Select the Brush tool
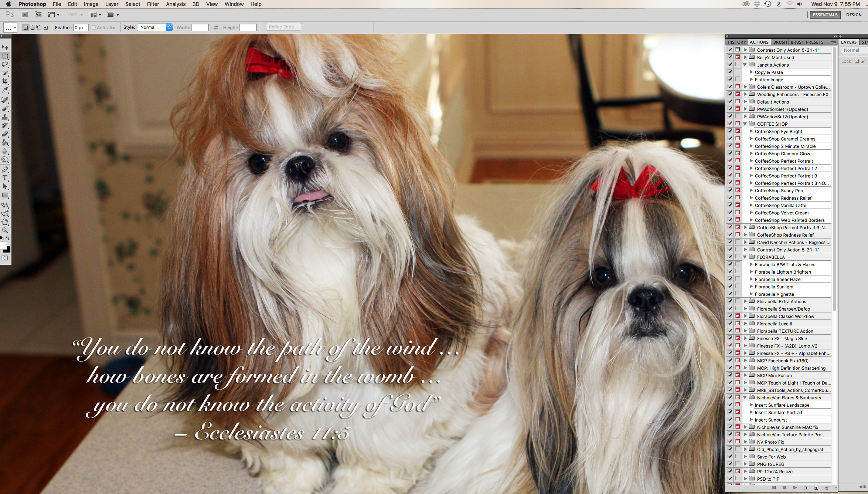 click(5, 108)
